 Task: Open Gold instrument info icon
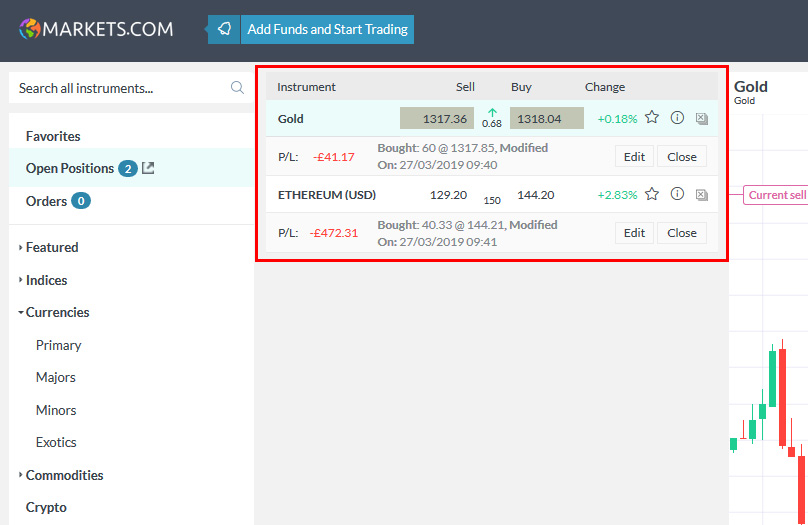[x=677, y=118]
